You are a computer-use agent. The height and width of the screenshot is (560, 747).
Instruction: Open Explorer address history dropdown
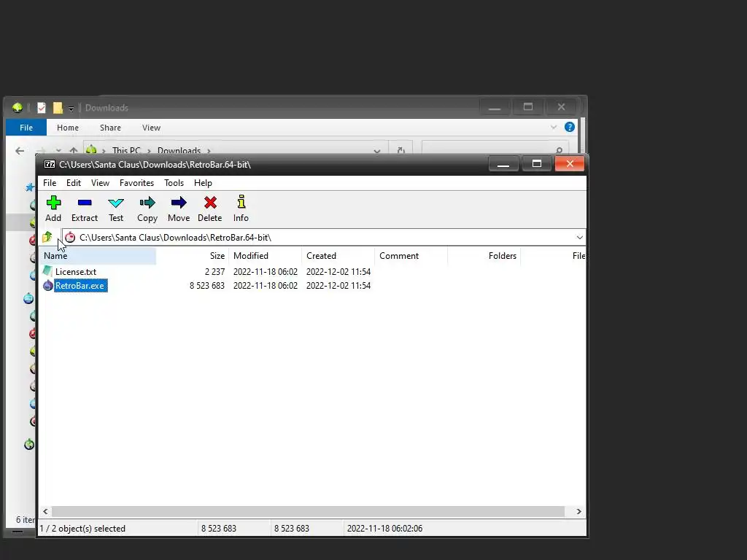(x=377, y=151)
